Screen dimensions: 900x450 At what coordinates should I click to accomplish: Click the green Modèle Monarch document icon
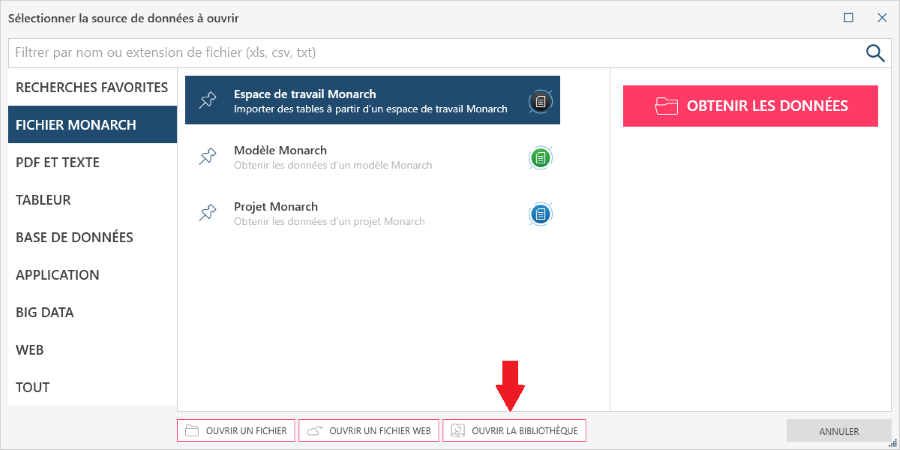(540, 157)
